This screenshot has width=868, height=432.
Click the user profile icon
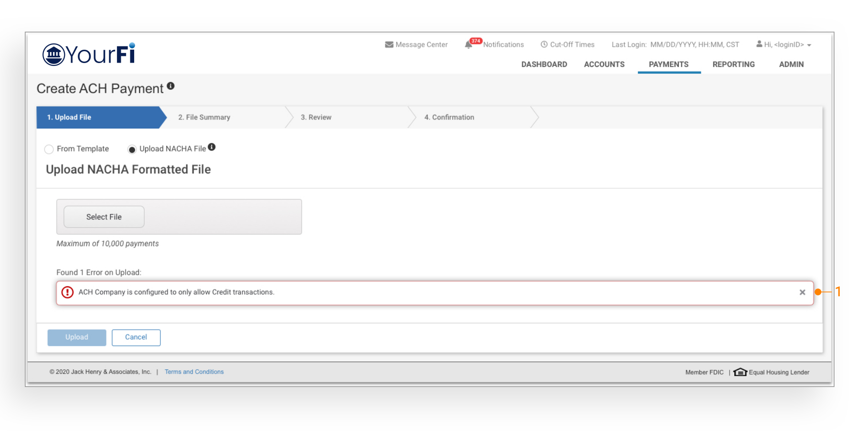pyautogui.click(x=759, y=44)
